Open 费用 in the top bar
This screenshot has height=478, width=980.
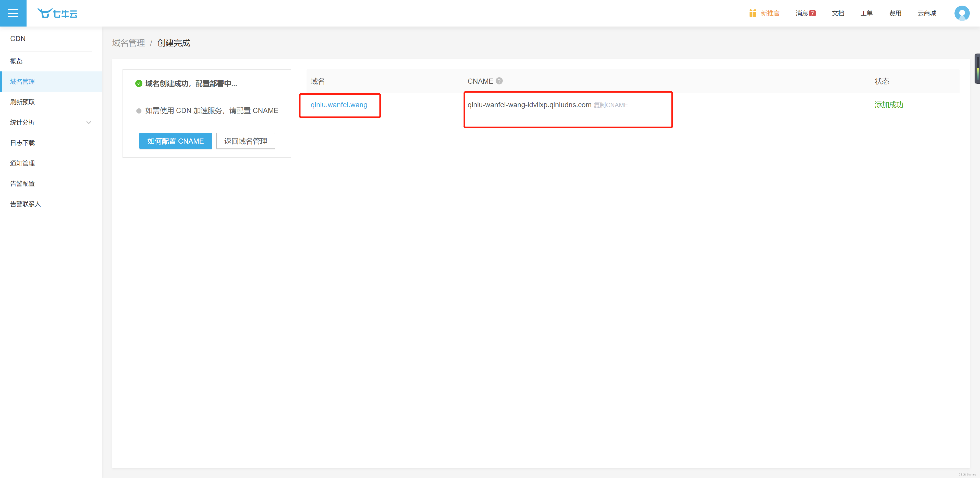(895, 13)
